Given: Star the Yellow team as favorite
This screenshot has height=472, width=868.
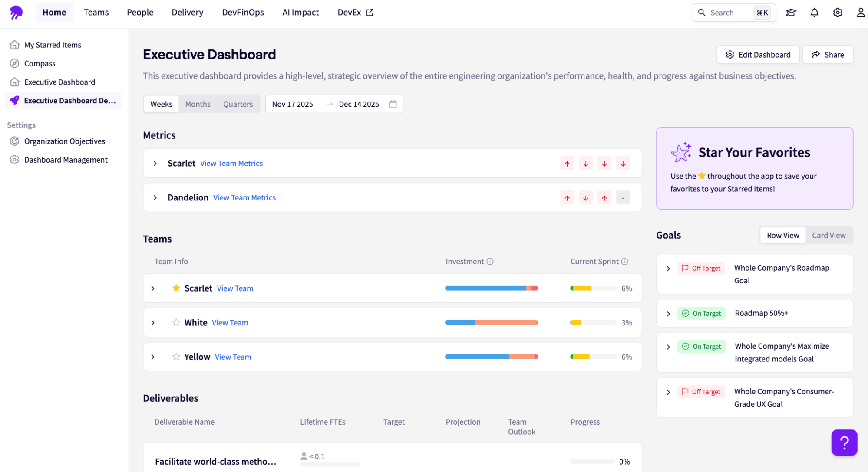Looking at the screenshot, I should point(176,357).
